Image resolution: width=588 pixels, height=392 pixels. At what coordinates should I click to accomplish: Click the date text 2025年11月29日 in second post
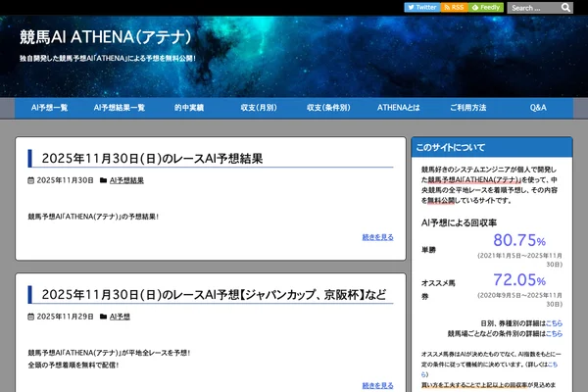65,317
